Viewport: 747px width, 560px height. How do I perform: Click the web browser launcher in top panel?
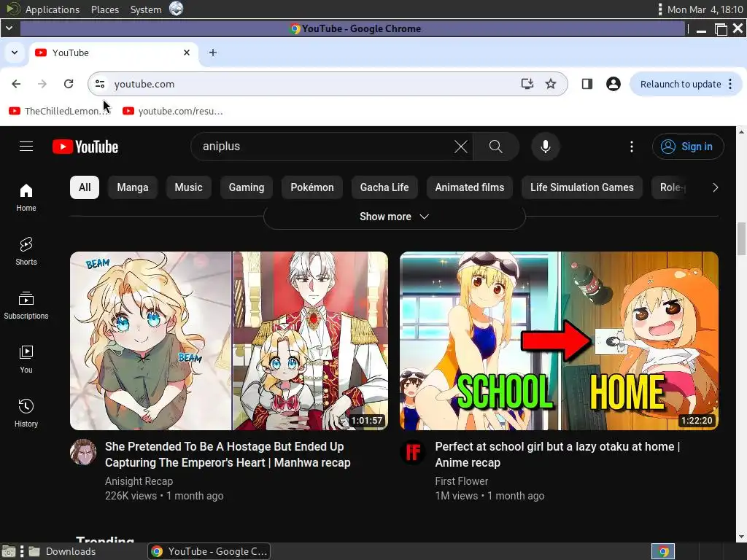pyautogui.click(x=177, y=9)
